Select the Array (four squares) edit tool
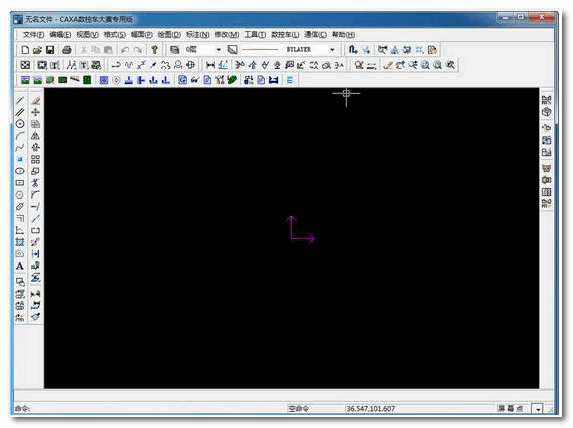This screenshot has height=428, width=573. 35,159
